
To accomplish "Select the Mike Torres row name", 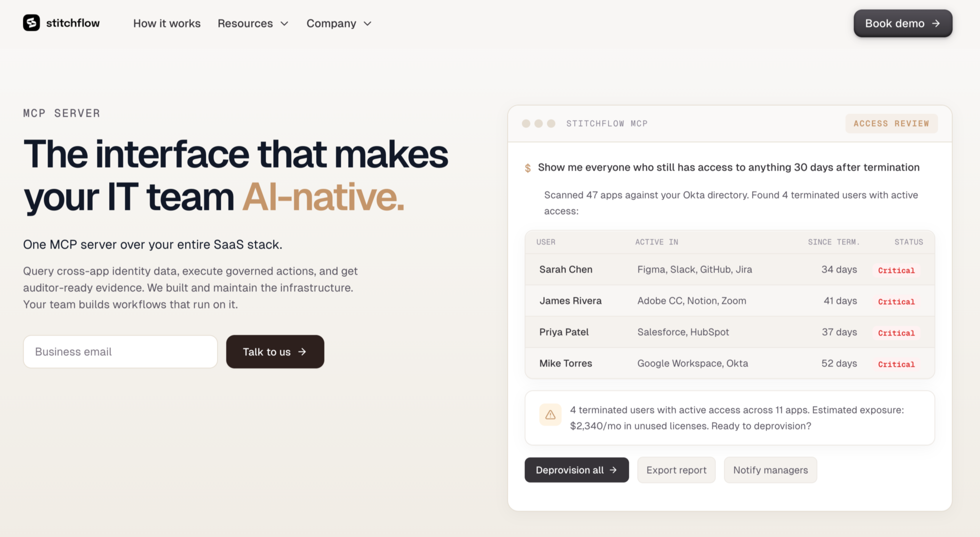I will 565,363.
